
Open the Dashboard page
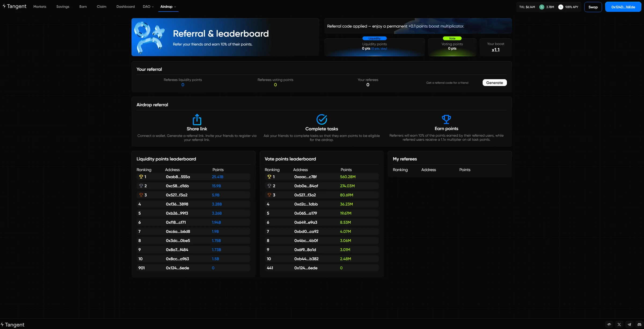[126, 7]
